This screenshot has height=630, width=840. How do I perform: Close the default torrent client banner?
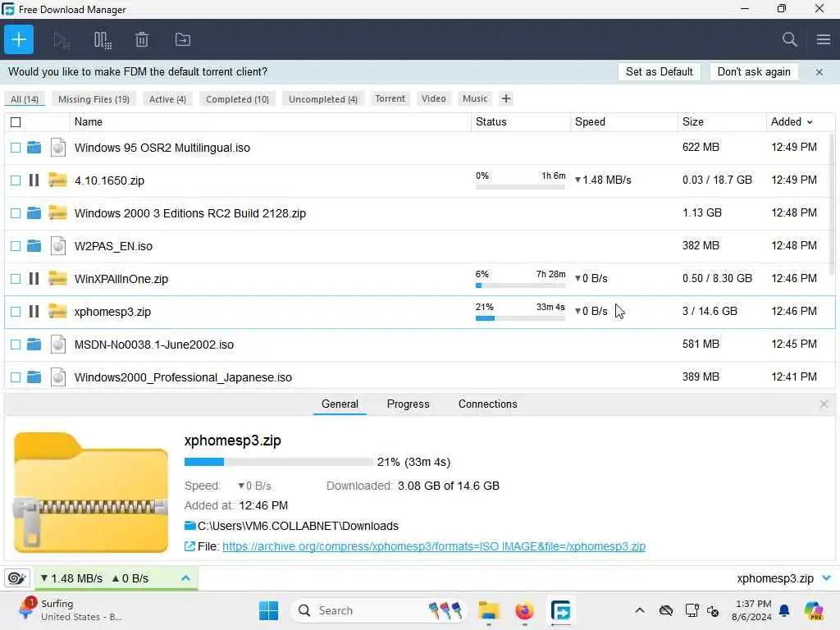point(819,72)
